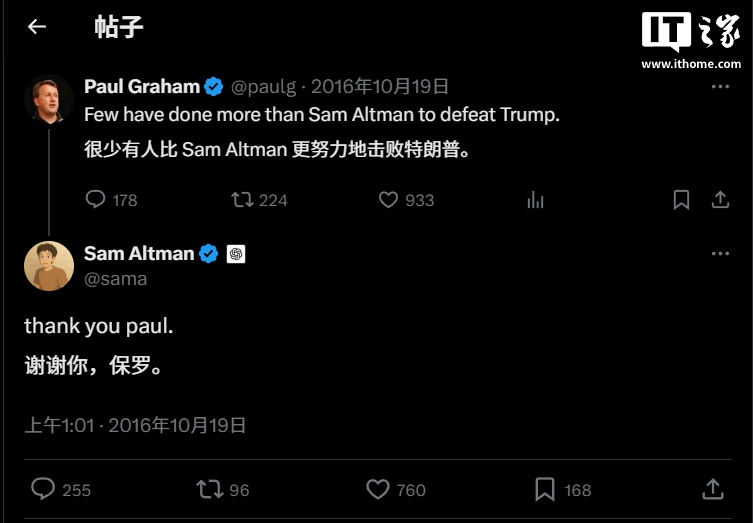Open the @paulg handle link
The height and width of the screenshot is (523, 753).
[x=264, y=87]
